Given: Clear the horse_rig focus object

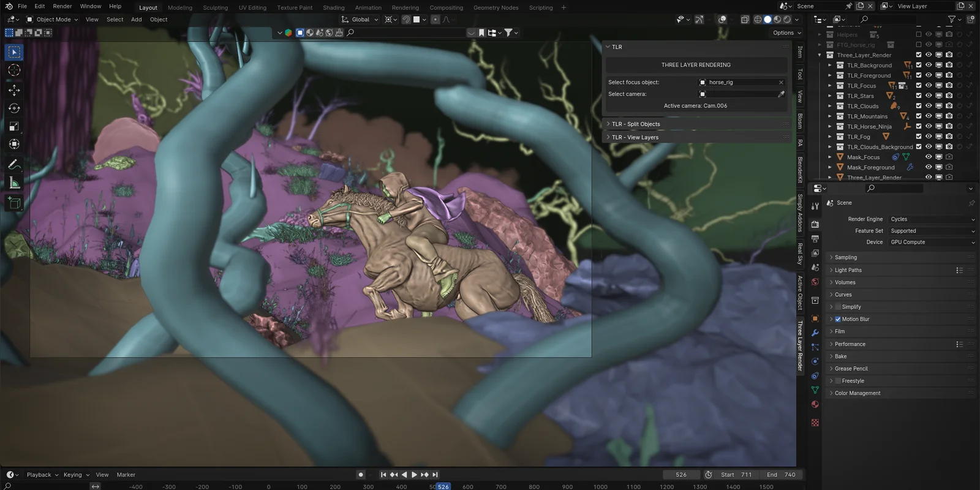Looking at the screenshot, I should point(781,82).
